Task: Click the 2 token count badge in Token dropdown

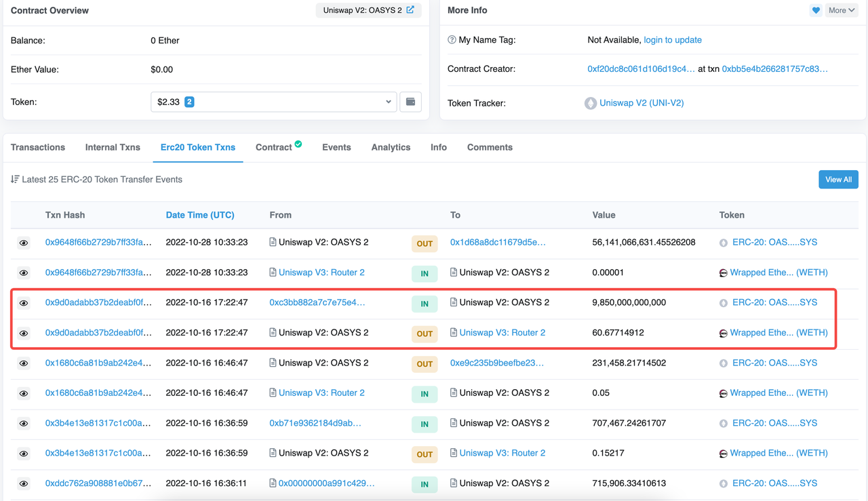Action: click(x=189, y=102)
